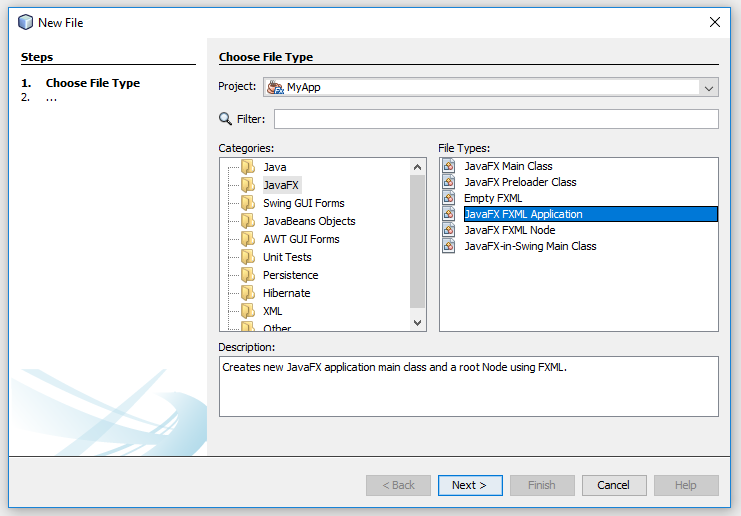Click the JavaBeans Objects folder icon
This screenshot has width=741, height=516.
click(248, 221)
